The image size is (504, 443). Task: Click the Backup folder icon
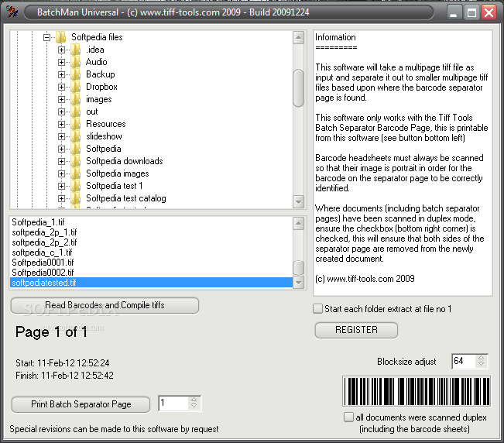coord(75,74)
